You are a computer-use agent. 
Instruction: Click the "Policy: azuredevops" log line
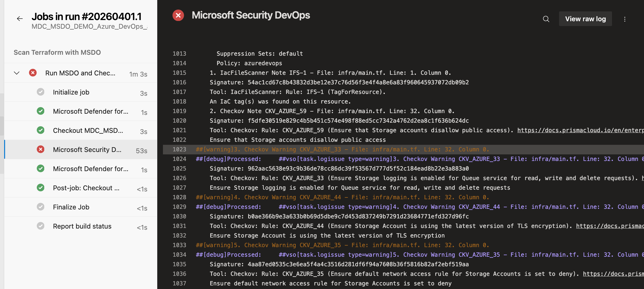tap(249, 63)
